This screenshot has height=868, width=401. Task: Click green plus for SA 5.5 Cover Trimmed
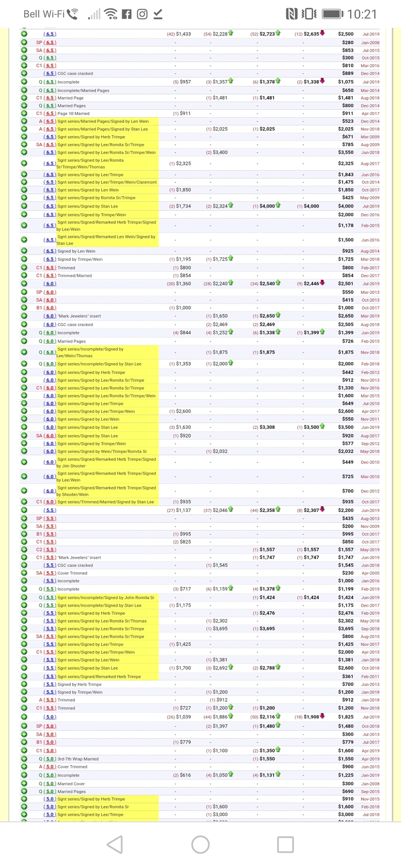coord(24,573)
